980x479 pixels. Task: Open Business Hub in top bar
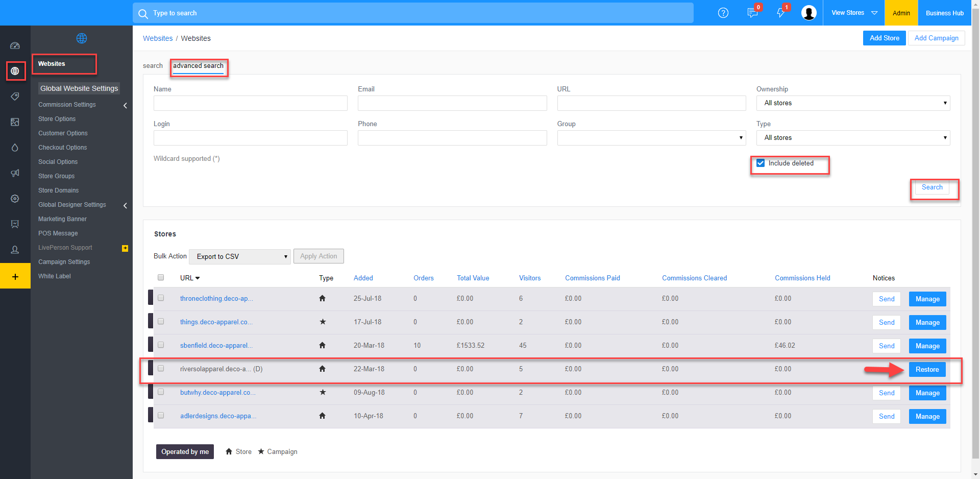coord(944,13)
